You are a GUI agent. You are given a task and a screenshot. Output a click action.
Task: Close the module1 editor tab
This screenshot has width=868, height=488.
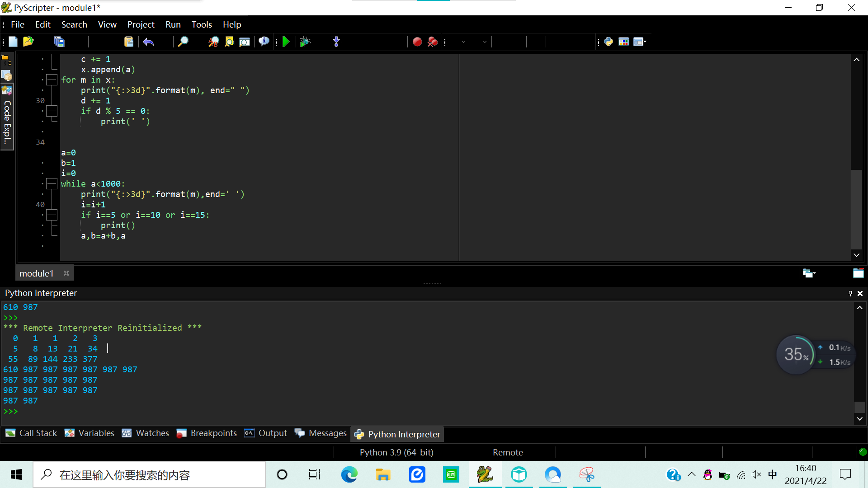(x=66, y=273)
